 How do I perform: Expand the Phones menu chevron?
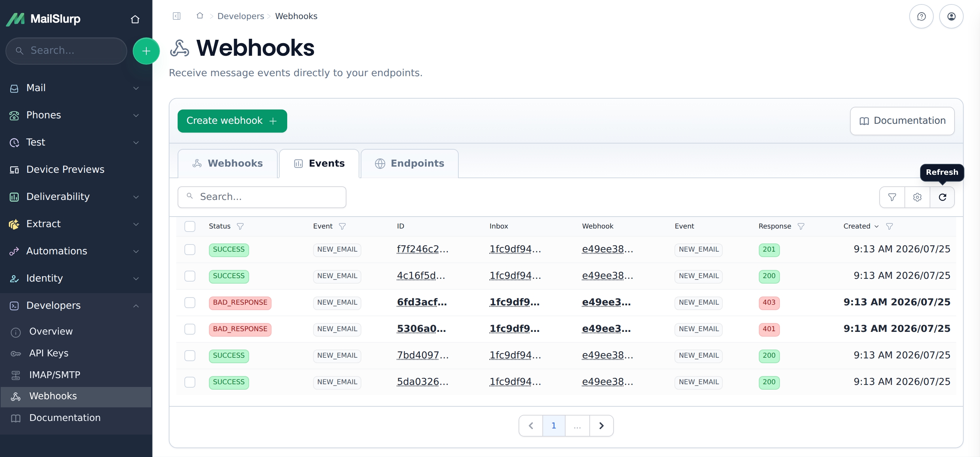(136, 115)
